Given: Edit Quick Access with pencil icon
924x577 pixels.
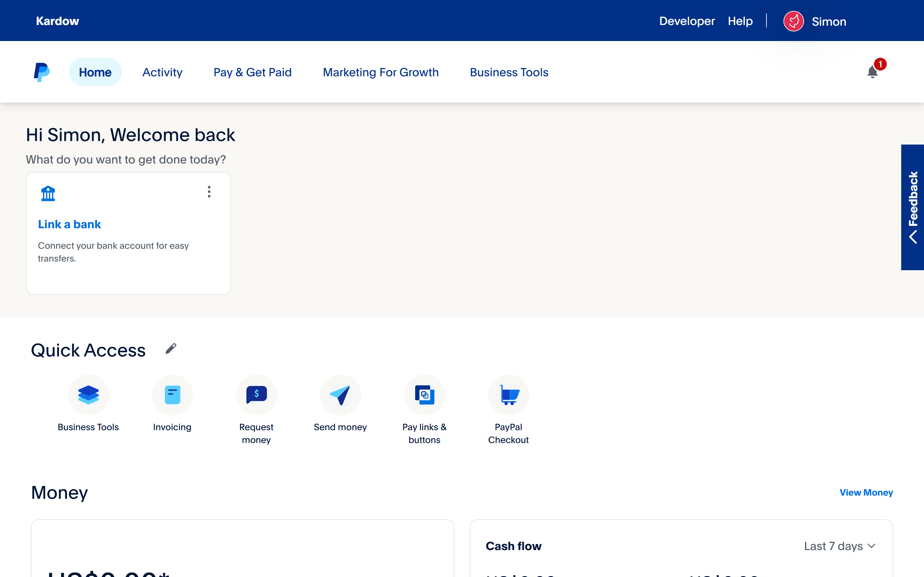Looking at the screenshot, I should pyautogui.click(x=171, y=348).
